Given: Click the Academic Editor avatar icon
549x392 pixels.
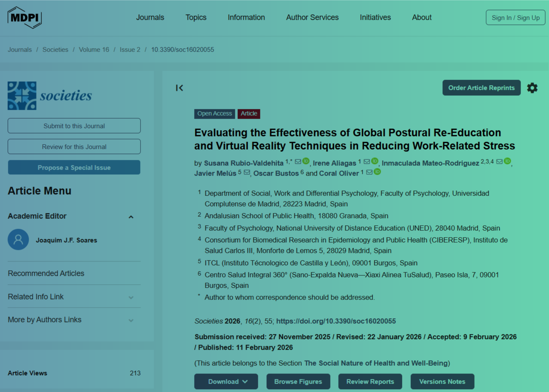Looking at the screenshot, I should pos(18,239).
